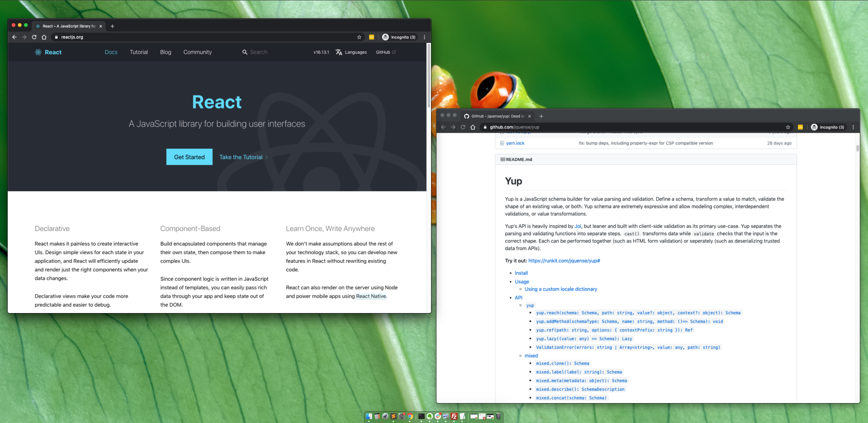Open the Docs menu on React site

tap(111, 52)
